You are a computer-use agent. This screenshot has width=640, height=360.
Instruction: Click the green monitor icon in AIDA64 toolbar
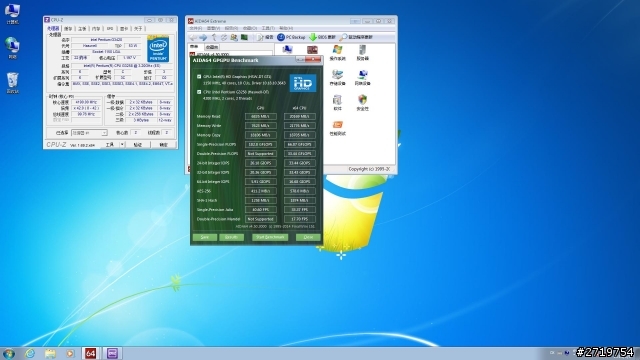[244, 38]
